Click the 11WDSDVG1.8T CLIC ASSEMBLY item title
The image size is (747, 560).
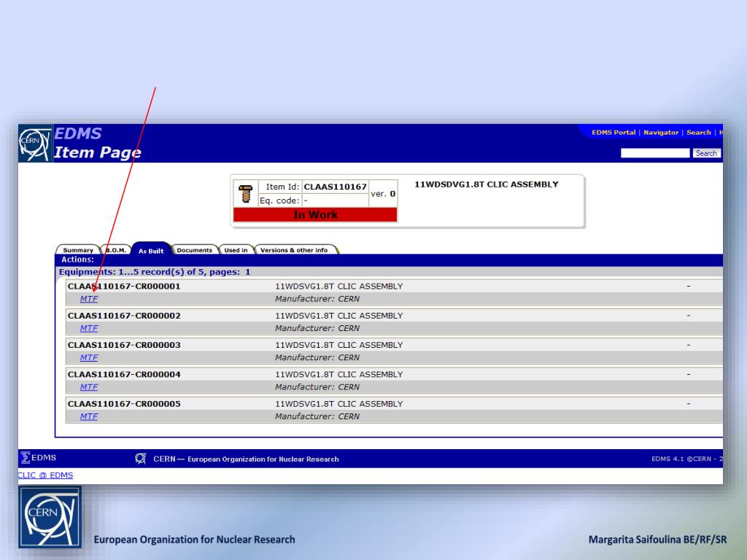tap(487, 184)
